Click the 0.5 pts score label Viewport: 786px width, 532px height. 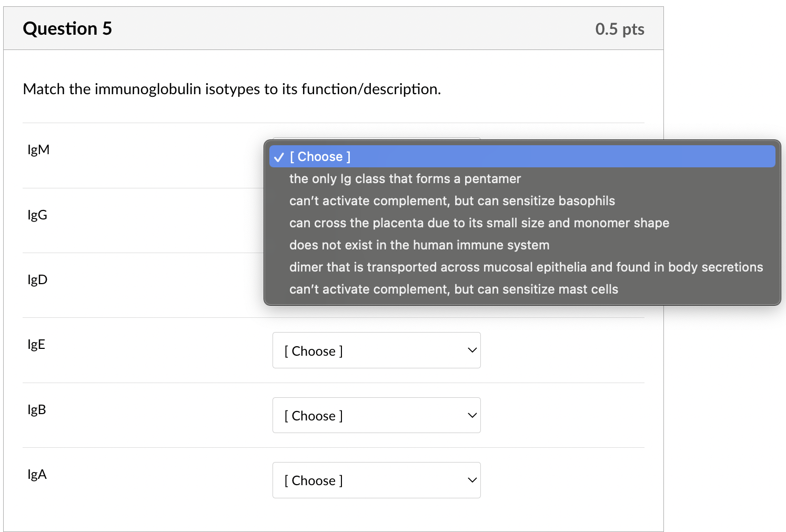(x=619, y=29)
